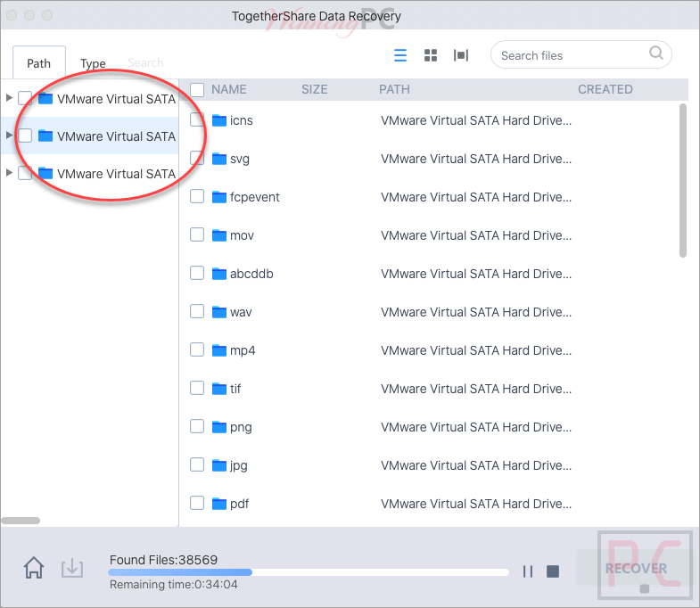Click the svg folder name
The image size is (700, 608).
[x=240, y=160]
